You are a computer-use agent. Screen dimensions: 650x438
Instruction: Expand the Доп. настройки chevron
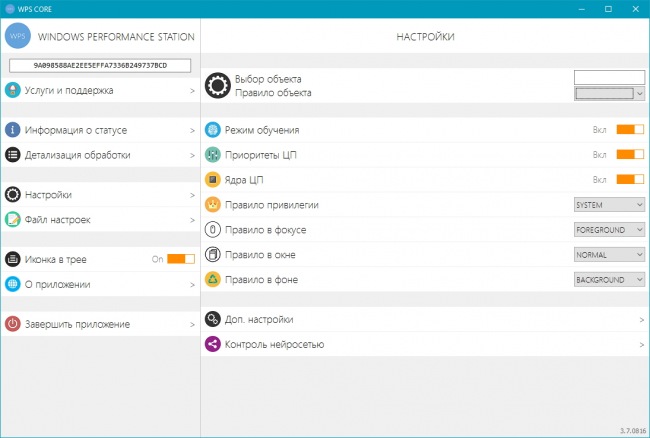(x=641, y=319)
